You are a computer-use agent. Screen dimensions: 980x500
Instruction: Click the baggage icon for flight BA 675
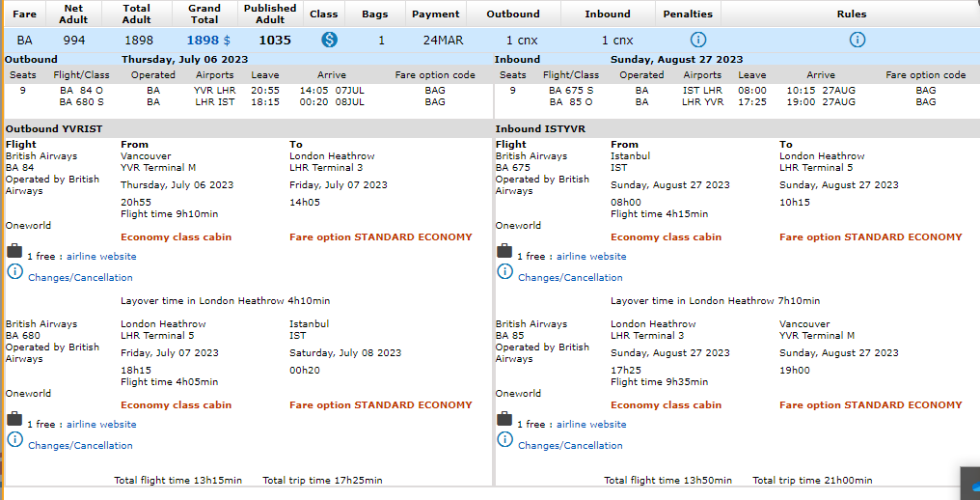click(504, 252)
